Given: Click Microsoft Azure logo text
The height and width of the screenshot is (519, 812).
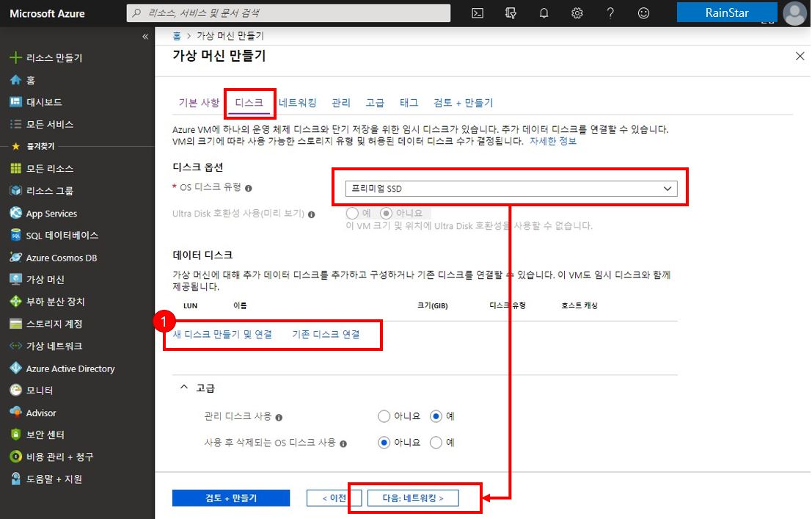Looking at the screenshot, I should (x=47, y=13).
